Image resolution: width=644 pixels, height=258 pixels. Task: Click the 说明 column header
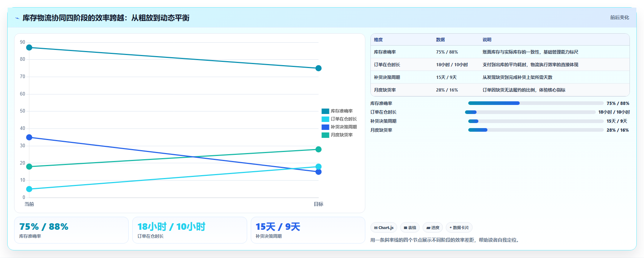487,40
